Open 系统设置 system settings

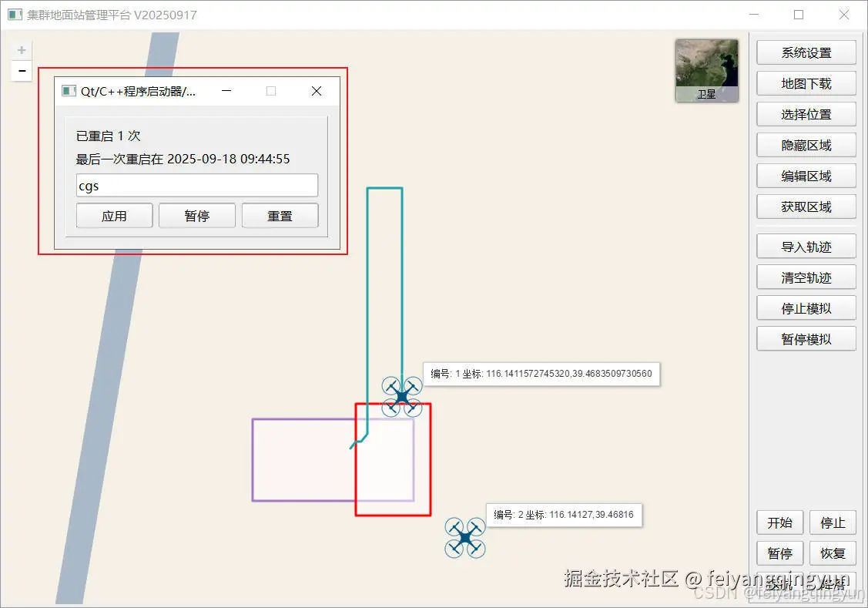tap(806, 52)
